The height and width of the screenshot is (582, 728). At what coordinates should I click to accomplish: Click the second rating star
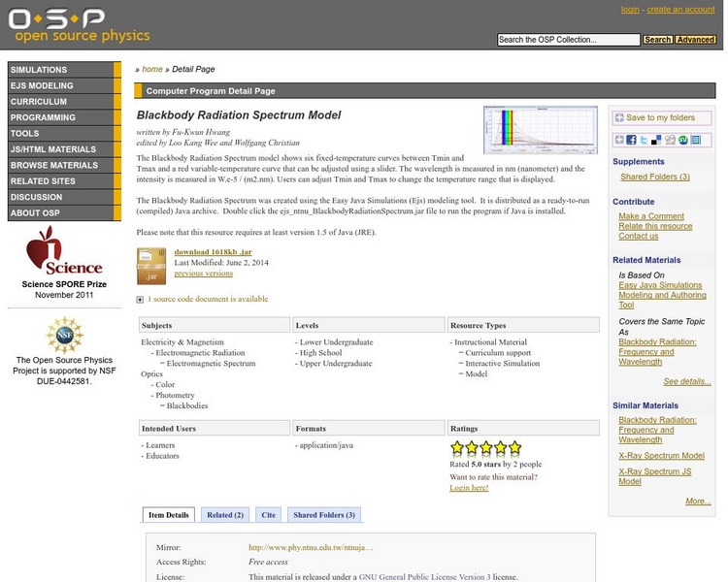[x=472, y=448]
